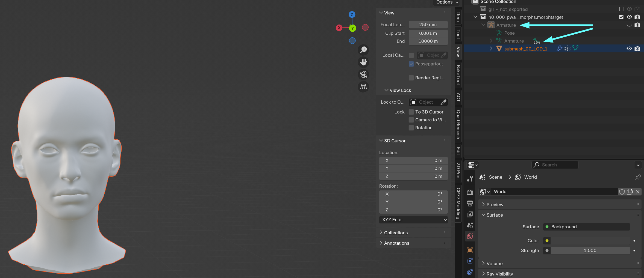
Task: Enable lock To 3D Cursor checkbox
Action: click(411, 112)
